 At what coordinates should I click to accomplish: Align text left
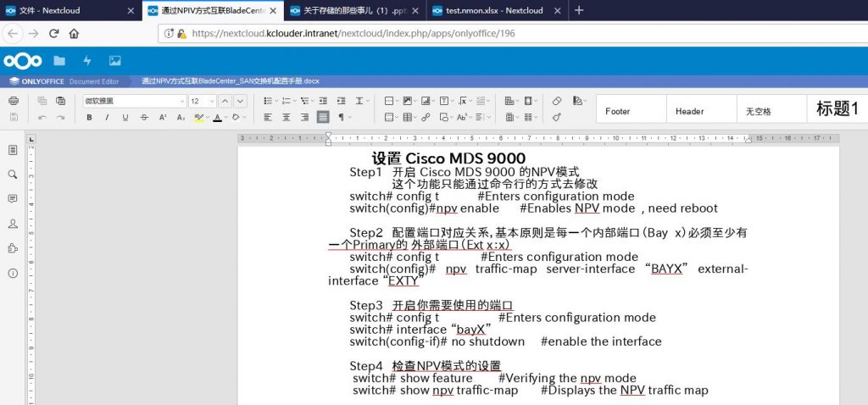tap(268, 117)
